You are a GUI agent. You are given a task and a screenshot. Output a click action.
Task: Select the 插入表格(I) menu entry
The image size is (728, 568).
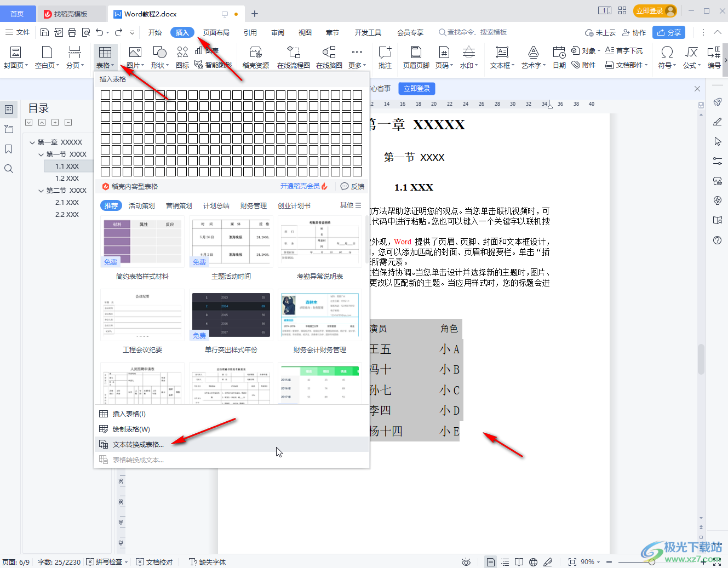[232, 414]
